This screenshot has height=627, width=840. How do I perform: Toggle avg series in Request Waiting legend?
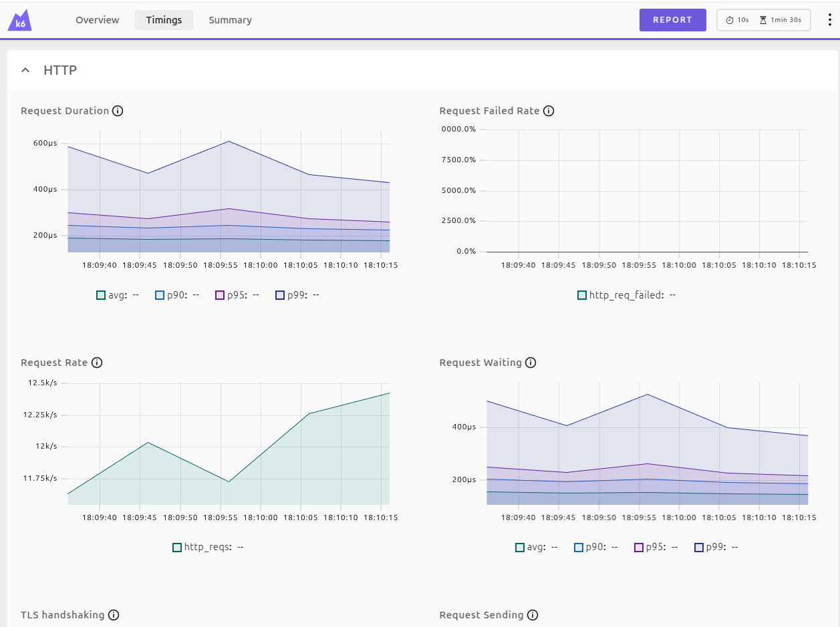[x=536, y=548]
